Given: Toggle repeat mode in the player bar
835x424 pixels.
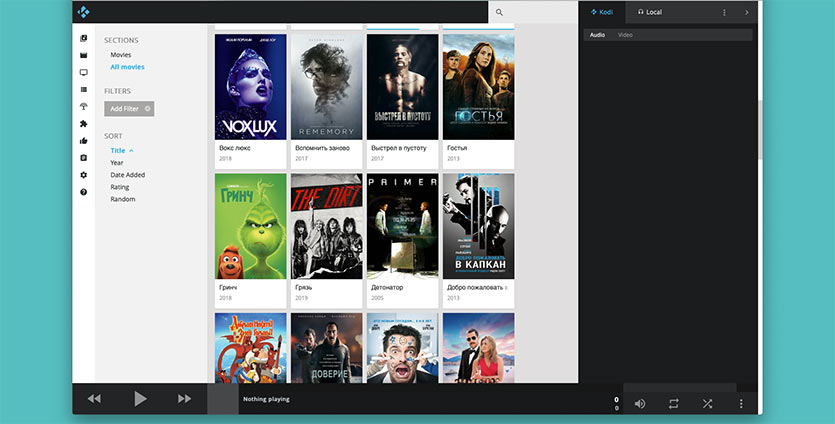Looking at the screenshot, I should (674, 404).
